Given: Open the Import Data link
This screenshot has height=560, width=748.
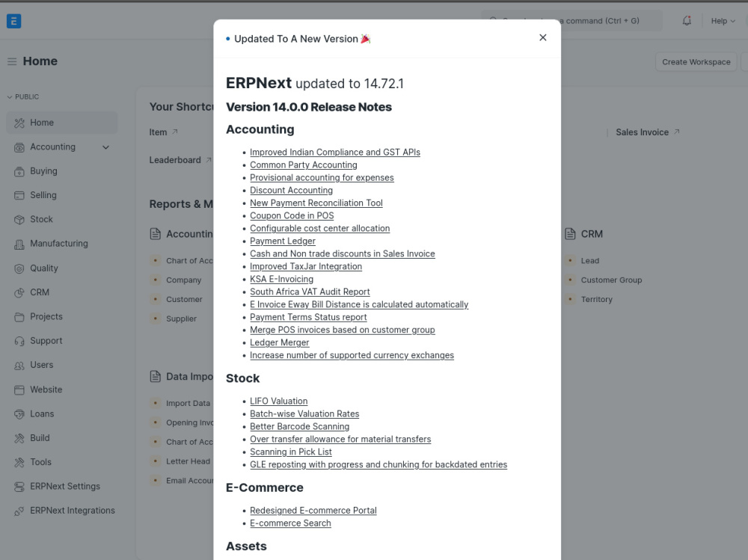Looking at the screenshot, I should [188, 404].
